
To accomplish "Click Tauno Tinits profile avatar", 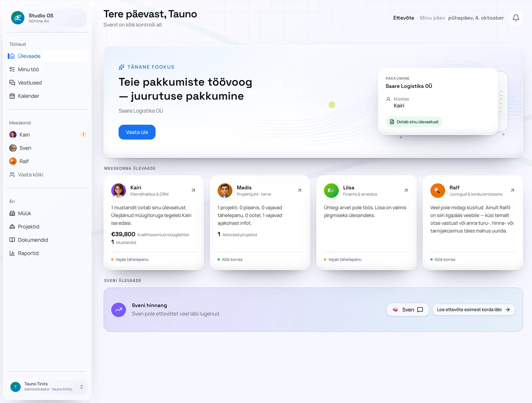I will [15, 387].
